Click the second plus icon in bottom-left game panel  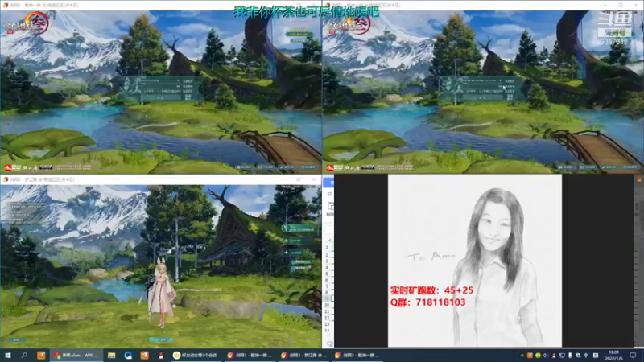[287, 253]
